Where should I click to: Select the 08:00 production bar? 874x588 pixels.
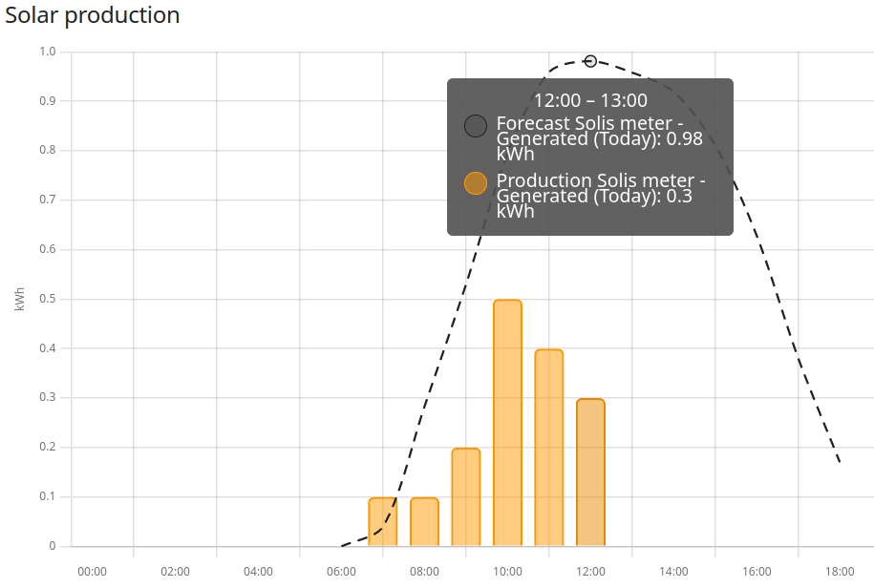424,521
